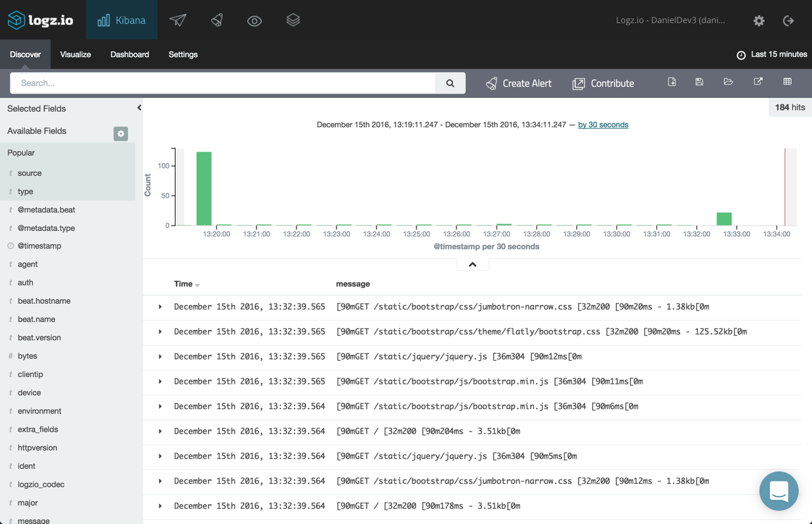Click the tall green bar at 13:20:00

204,189
